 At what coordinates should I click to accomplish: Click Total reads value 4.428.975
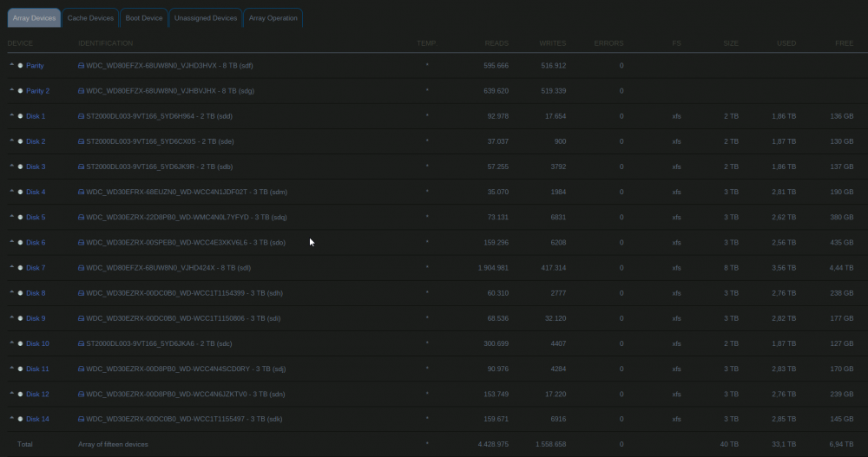pos(493,444)
